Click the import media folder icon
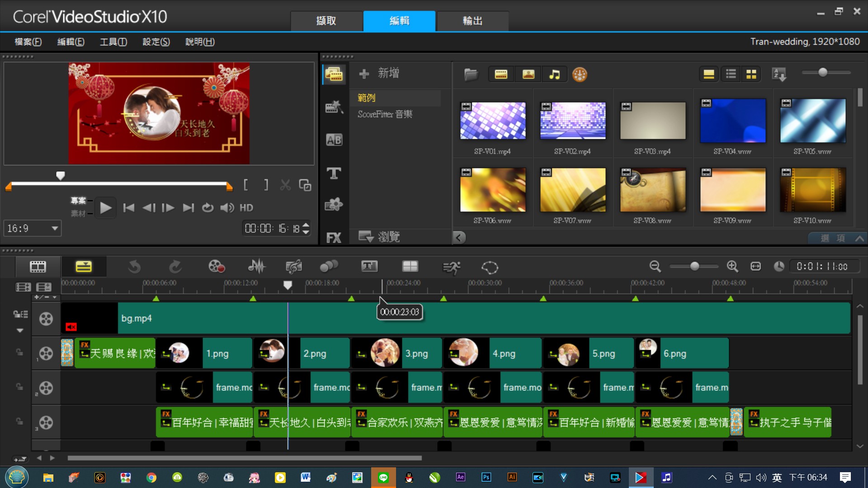Viewport: 868px width, 488px height. (471, 74)
